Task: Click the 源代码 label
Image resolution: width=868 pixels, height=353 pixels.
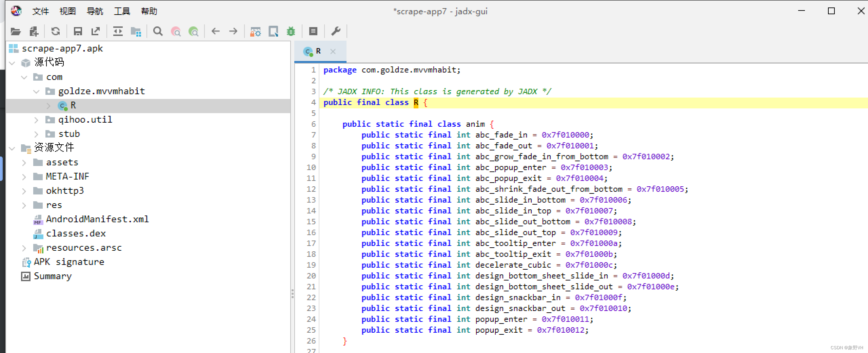Action: (x=49, y=62)
